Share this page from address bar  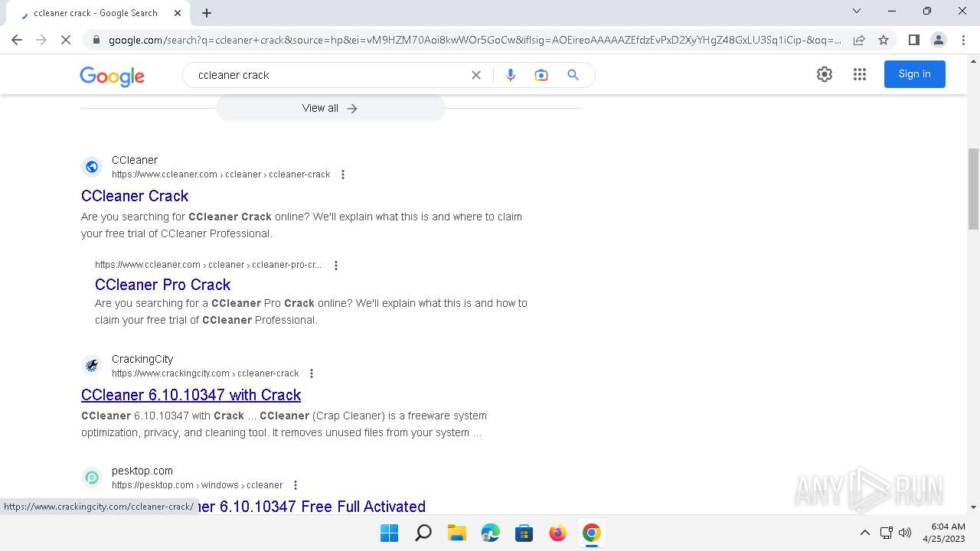pyautogui.click(x=859, y=40)
